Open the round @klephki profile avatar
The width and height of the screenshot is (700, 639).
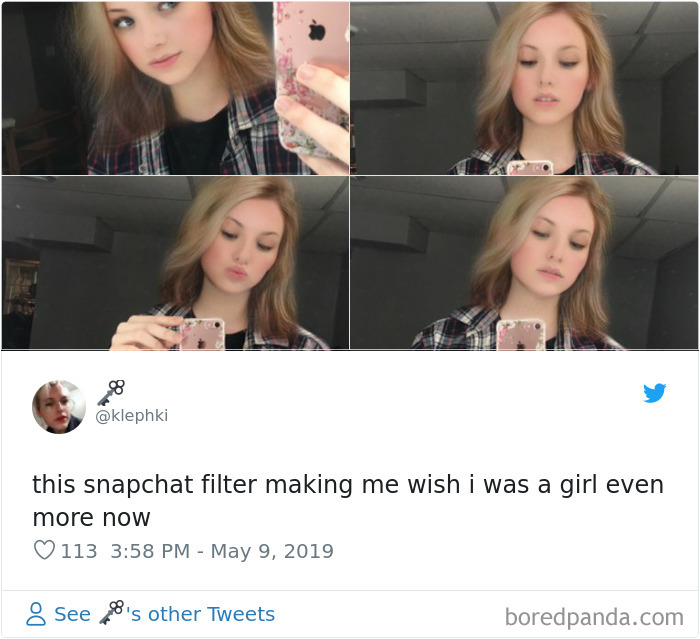click(x=59, y=407)
